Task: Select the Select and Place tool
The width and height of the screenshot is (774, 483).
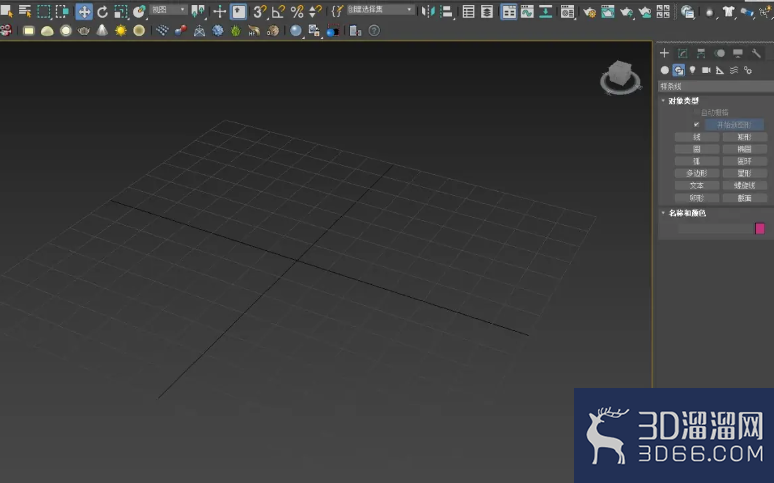Action: pos(140,11)
